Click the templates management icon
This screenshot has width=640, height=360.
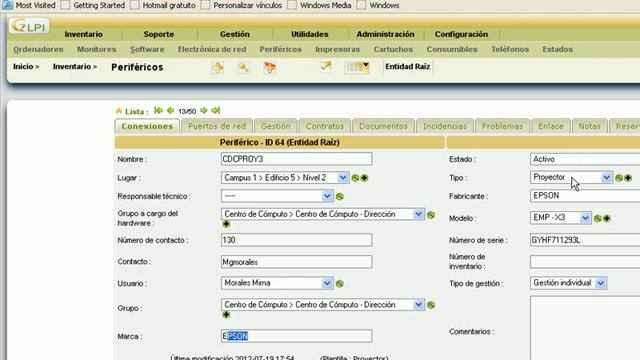270,67
